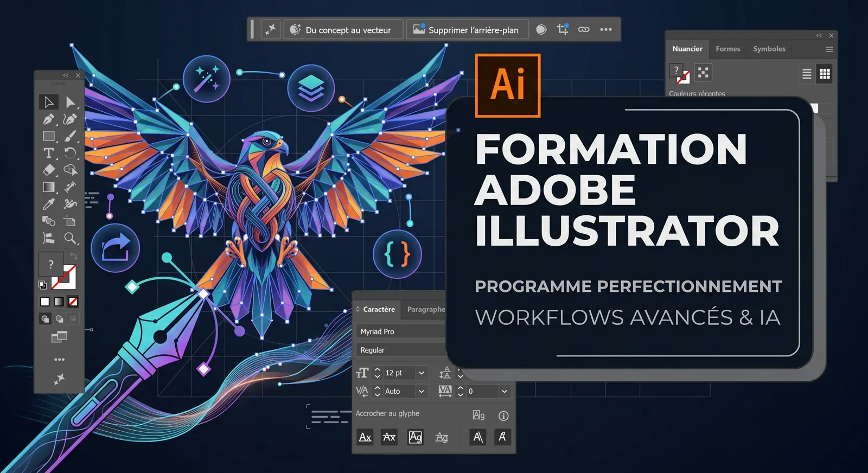
Task: Reset to default fill and stroke
Action: pos(42,285)
